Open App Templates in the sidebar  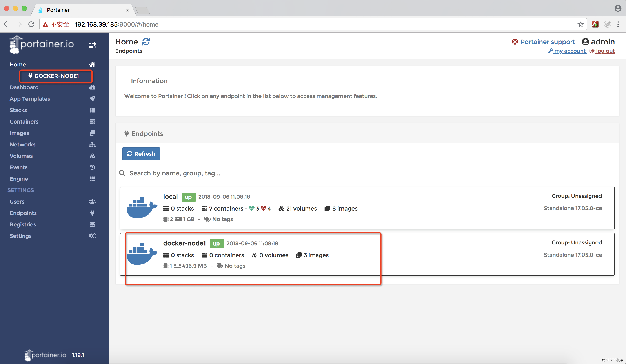click(x=30, y=99)
